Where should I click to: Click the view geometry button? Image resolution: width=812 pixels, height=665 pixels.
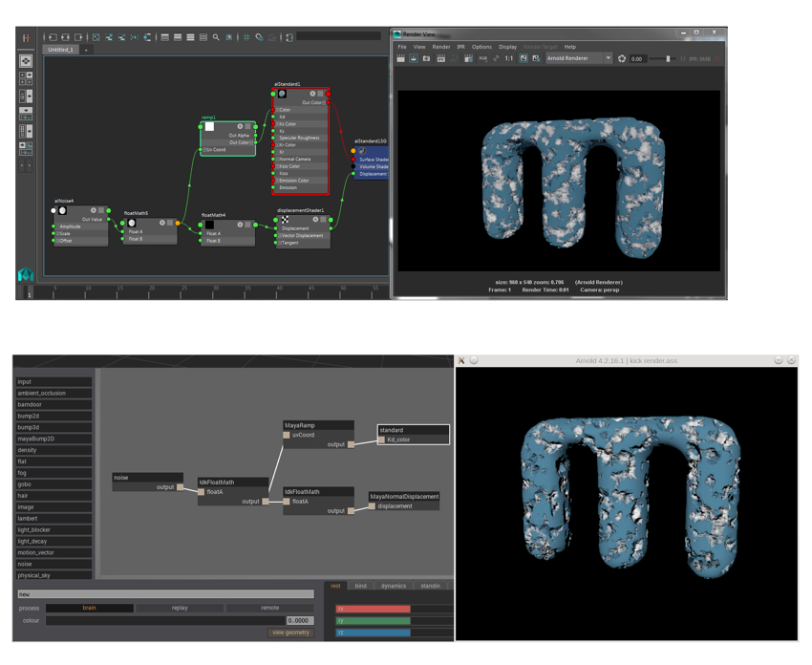[290, 633]
